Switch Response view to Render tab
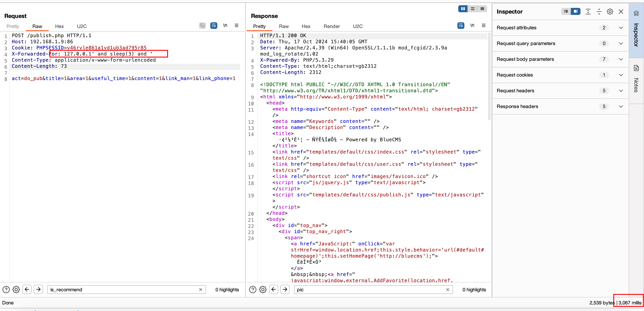 click(x=332, y=26)
